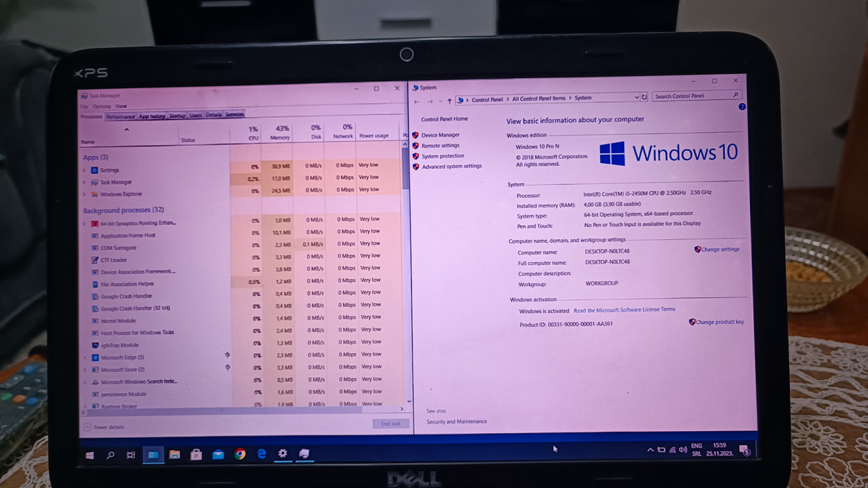This screenshot has width=868, height=488.
Task: Go up one level in Control Panel
Action: pos(449,101)
